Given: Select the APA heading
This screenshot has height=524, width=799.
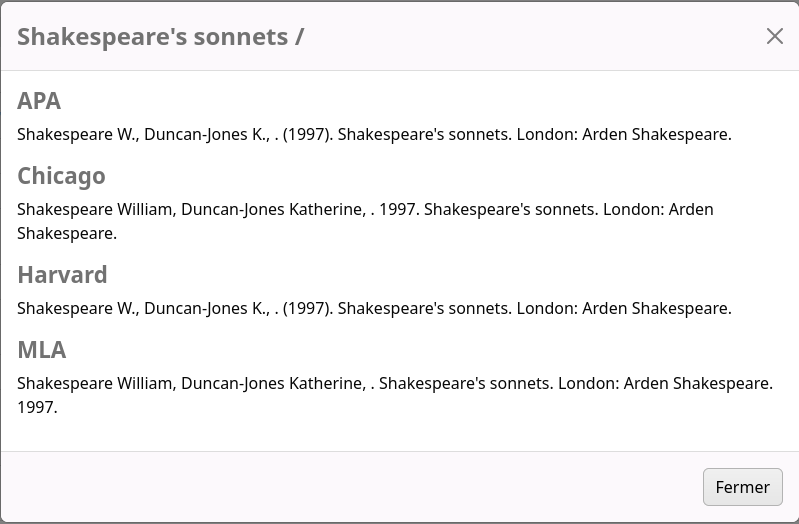Looking at the screenshot, I should (x=39, y=101).
